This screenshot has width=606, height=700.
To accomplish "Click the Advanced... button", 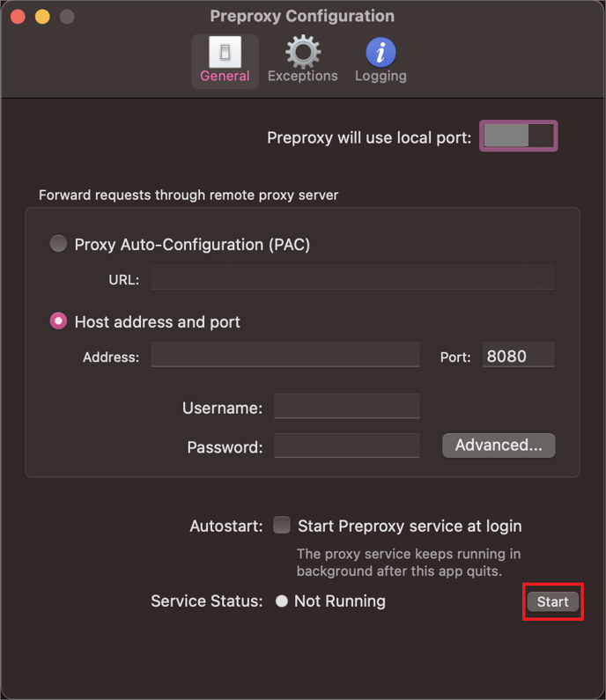I will 499,445.
